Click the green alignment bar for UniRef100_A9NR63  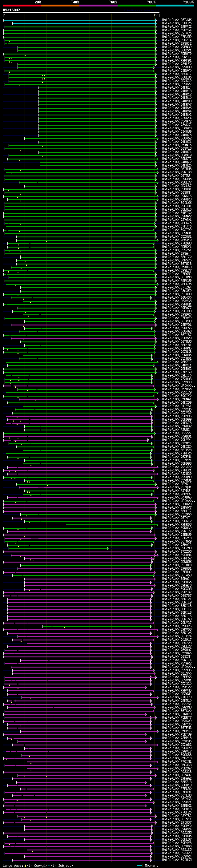[x=112, y=525]
